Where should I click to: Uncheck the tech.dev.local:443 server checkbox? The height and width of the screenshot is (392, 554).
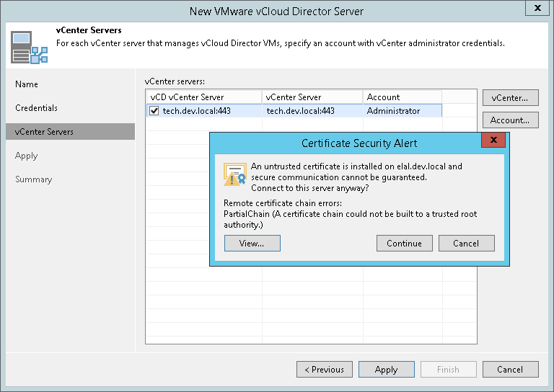click(x=154, y=111)
